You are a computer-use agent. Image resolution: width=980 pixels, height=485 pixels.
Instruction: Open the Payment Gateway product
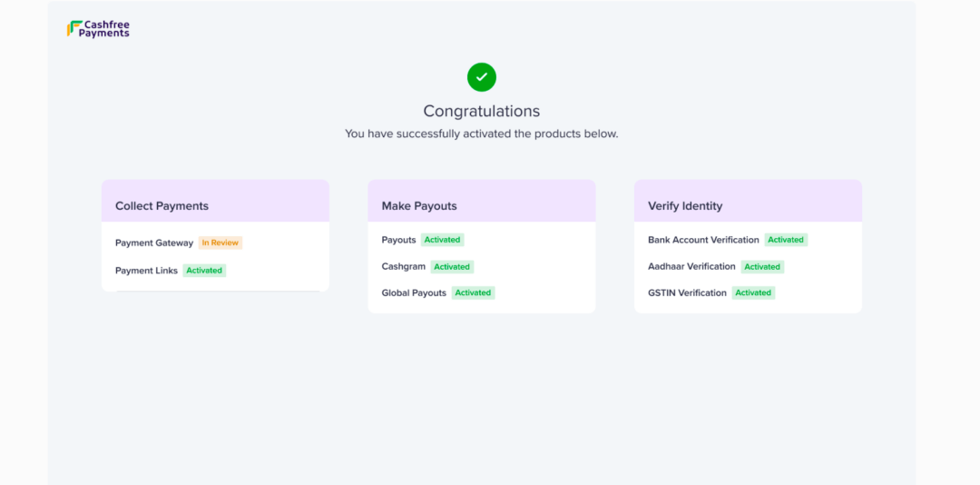click(x=153, y=242)
